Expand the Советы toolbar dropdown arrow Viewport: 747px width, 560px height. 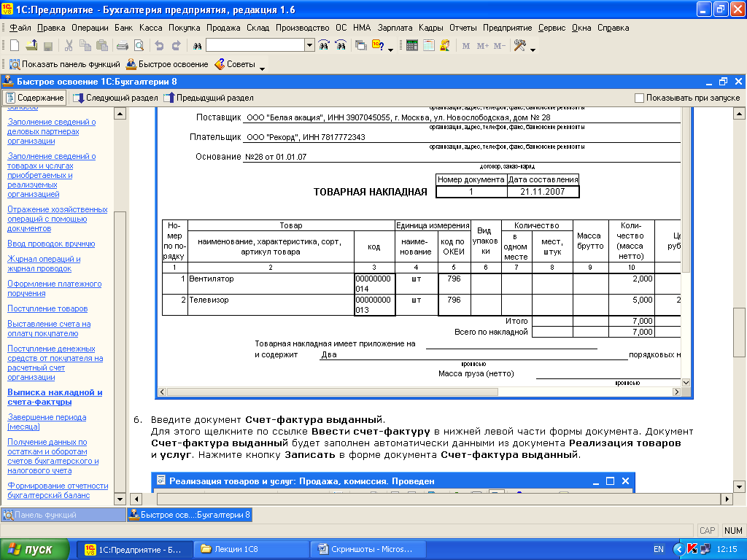tap(262, 69)
